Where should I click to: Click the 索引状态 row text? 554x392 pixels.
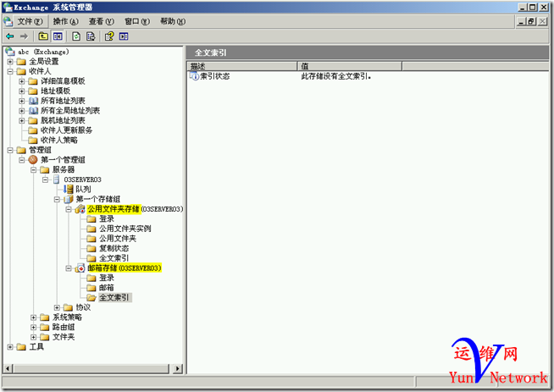point(215,76)
